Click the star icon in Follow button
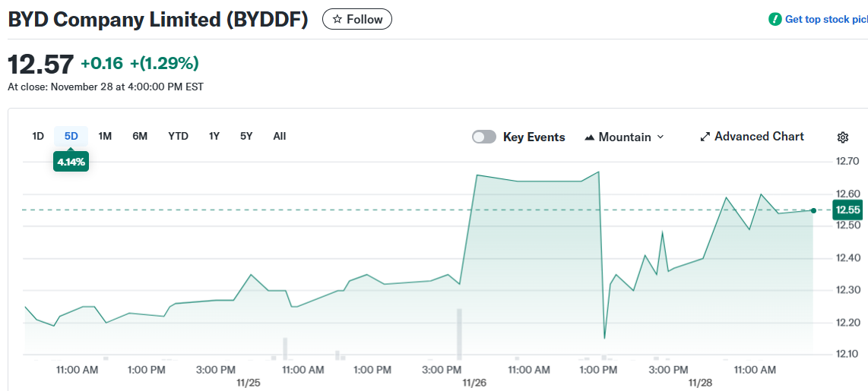Viewport: 868px width, 391px height. pyautogui.click(x=337, y=20)
